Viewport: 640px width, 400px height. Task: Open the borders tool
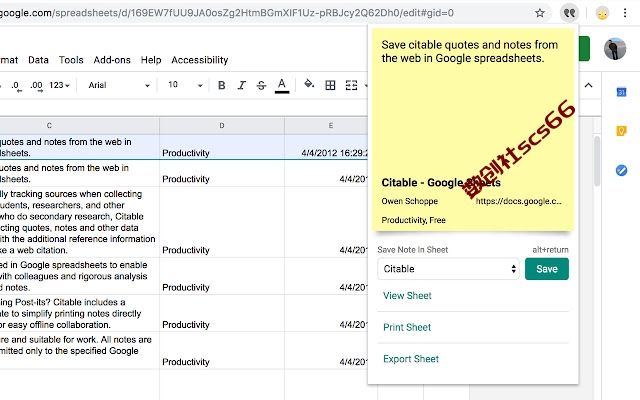coord(330,85)
